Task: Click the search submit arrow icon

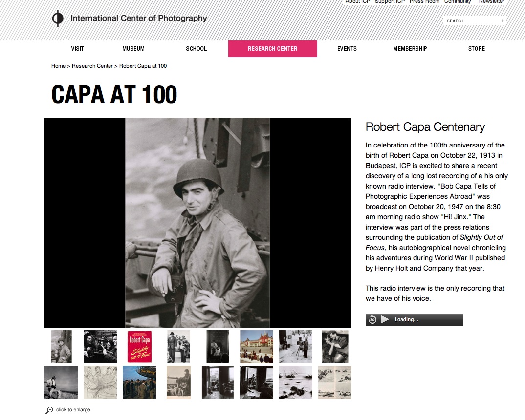Action: coord(503,21)
